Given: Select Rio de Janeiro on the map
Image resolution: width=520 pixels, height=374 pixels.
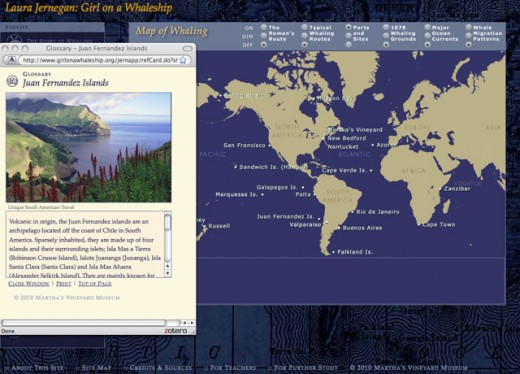Looking at the screenshot, I should tap(378, 212).
